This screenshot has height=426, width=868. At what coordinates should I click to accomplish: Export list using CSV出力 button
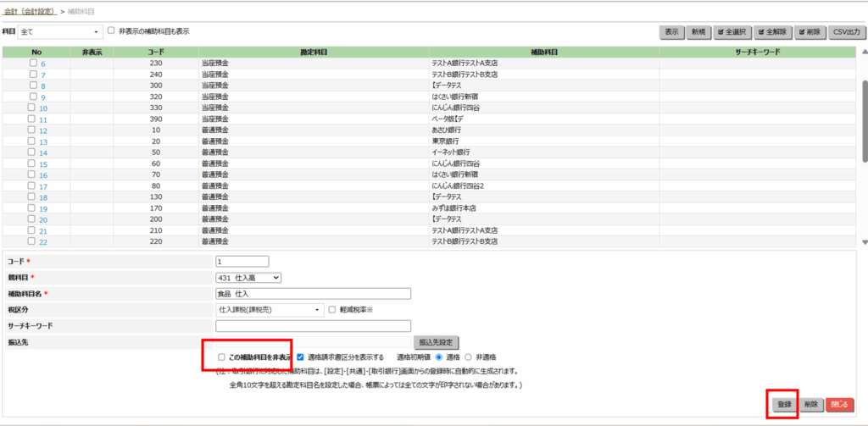click(x=845, y=31)
